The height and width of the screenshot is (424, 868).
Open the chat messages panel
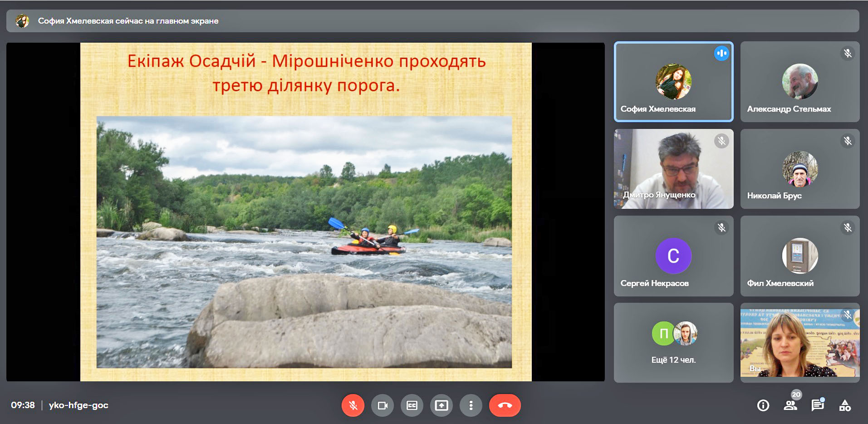[x=818, y=405]
